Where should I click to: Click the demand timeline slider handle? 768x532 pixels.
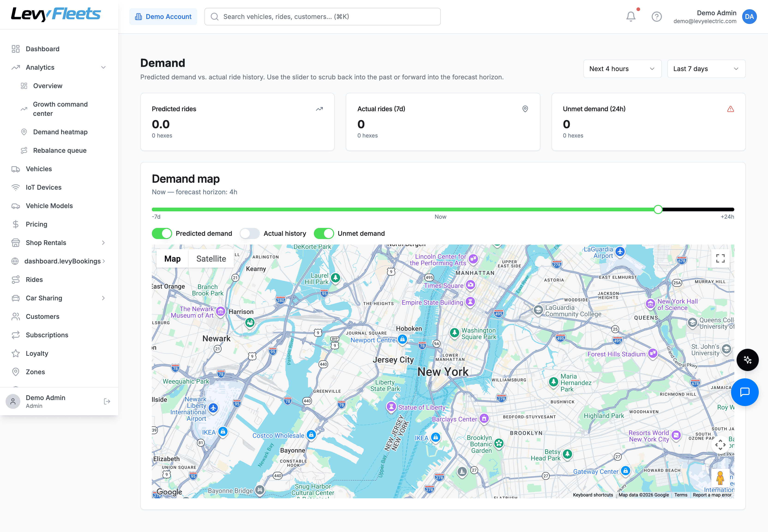point(658,209)
